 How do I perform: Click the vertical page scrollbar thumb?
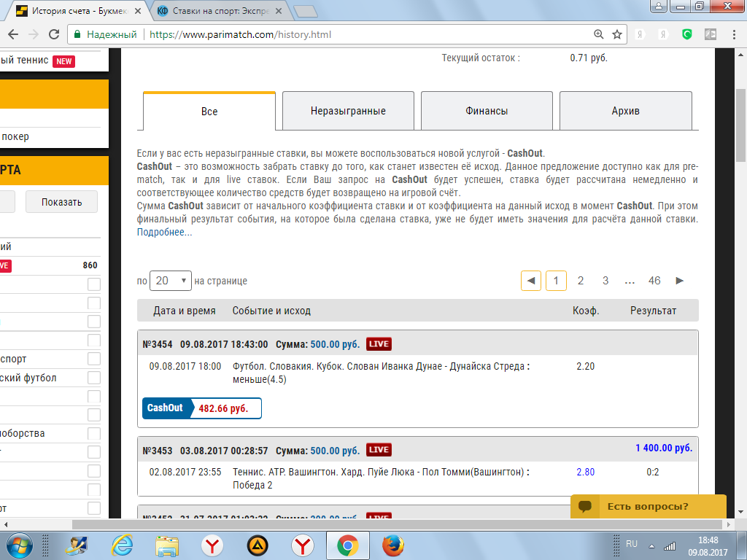[x=741, y=126]
